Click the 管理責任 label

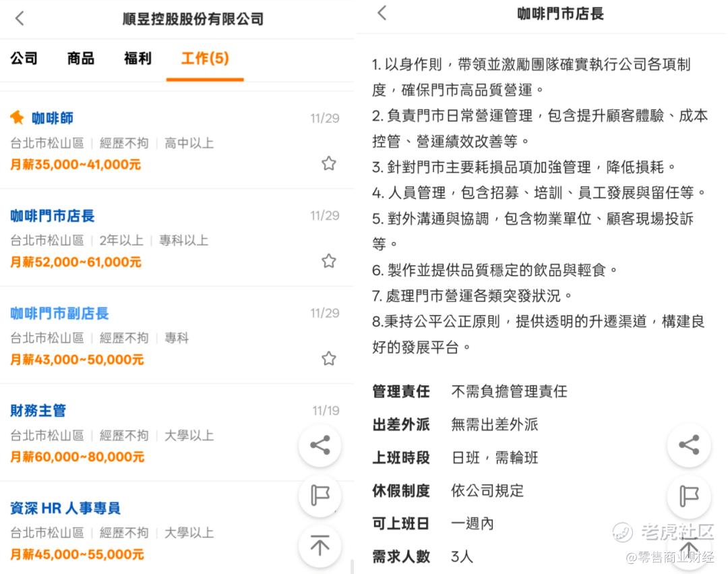[401, 391]
